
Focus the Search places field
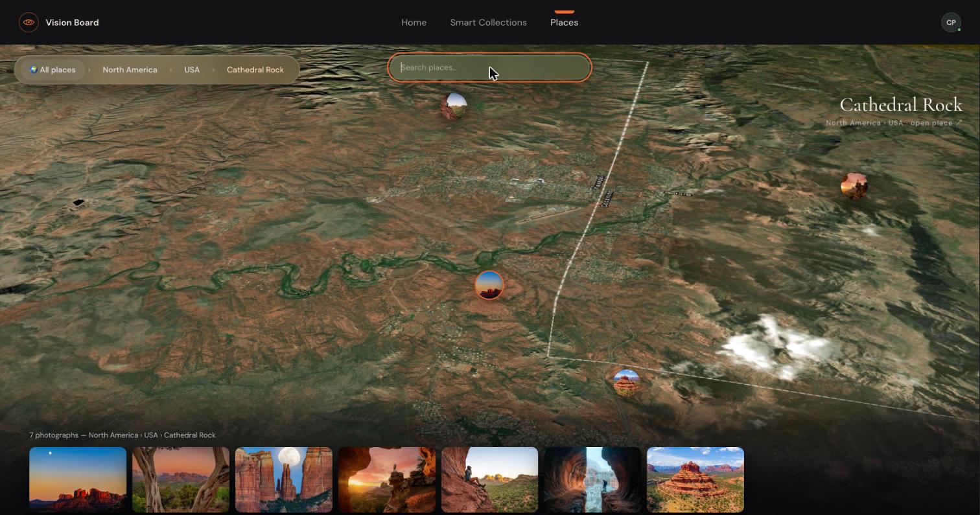pos(489,67)
